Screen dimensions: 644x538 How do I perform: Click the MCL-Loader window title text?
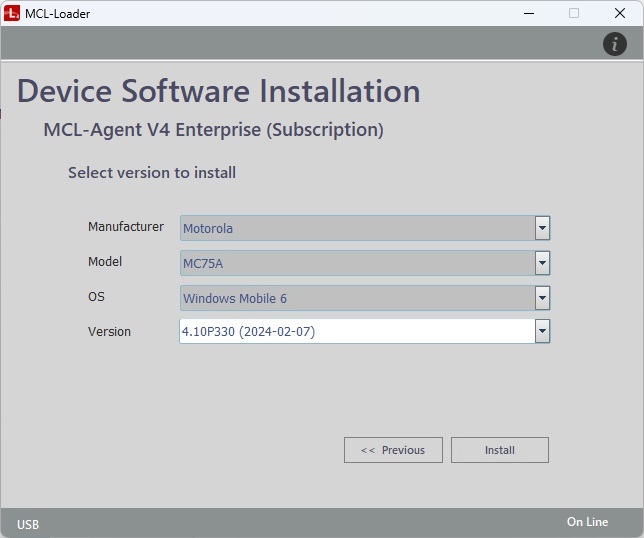[58, 14]
